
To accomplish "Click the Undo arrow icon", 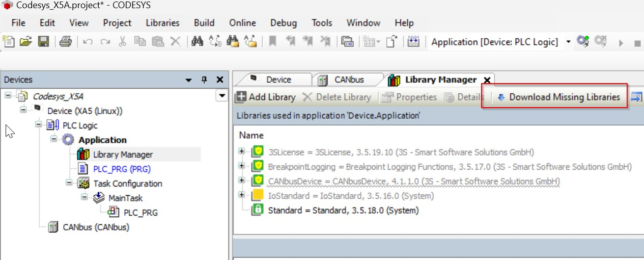I will coord(88,42).
